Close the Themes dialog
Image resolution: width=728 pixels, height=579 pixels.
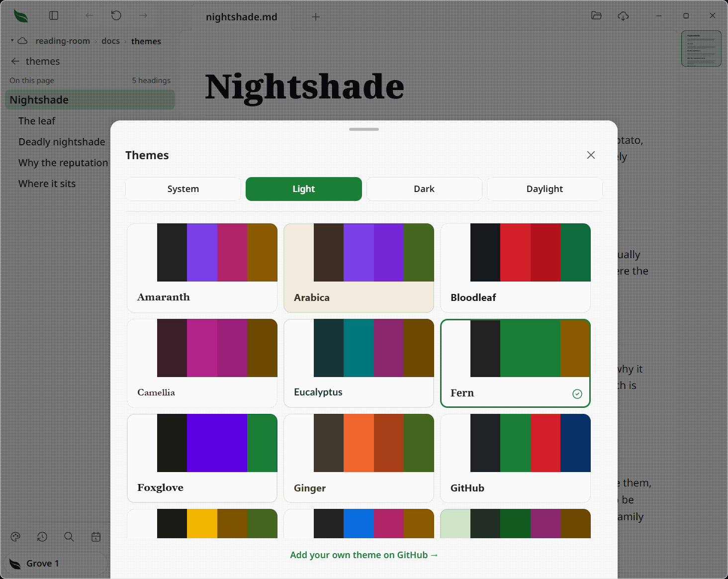591,155
